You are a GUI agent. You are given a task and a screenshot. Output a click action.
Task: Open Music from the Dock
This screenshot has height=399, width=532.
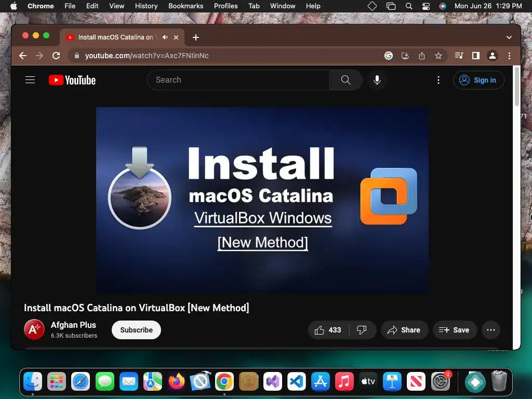tap(344, 382)
